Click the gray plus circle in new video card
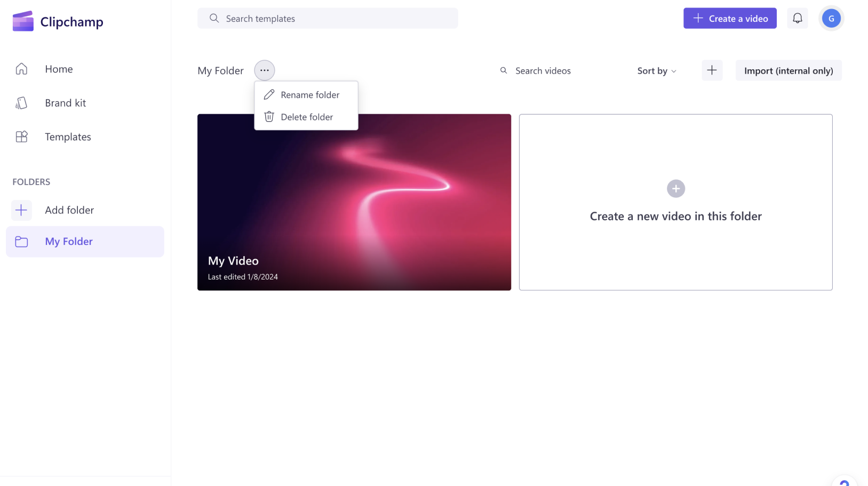The image size is (868, 486). coord(676,188)
